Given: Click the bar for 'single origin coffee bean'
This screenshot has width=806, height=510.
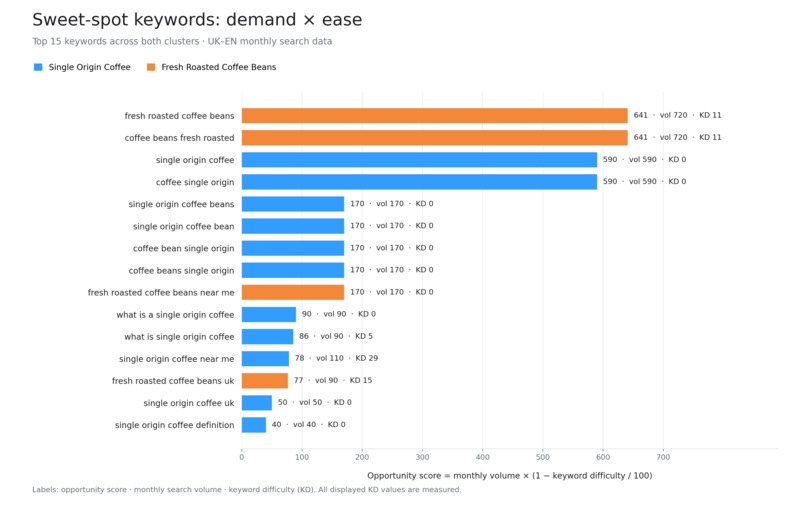Looking at the screenshot, I should 293,226.
